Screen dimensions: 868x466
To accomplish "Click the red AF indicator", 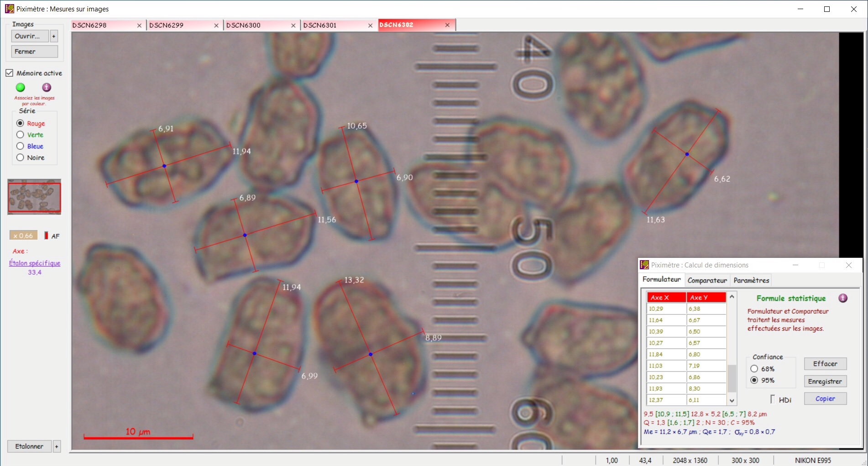I will (x=46, y=236).
